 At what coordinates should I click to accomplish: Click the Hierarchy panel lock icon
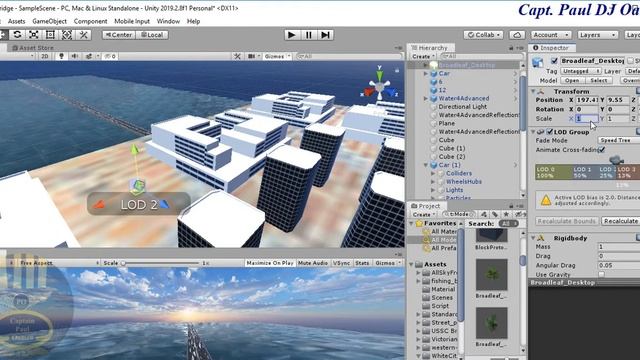[x=511, y=48]
